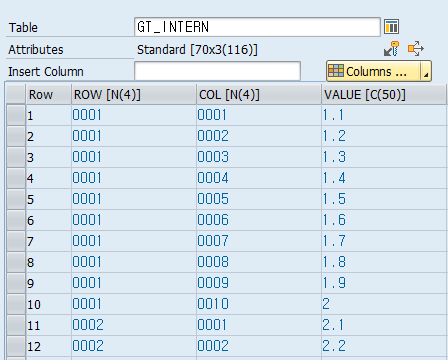Select row 2 using its row selector
448x360 pixels.
tap(16, 136)
